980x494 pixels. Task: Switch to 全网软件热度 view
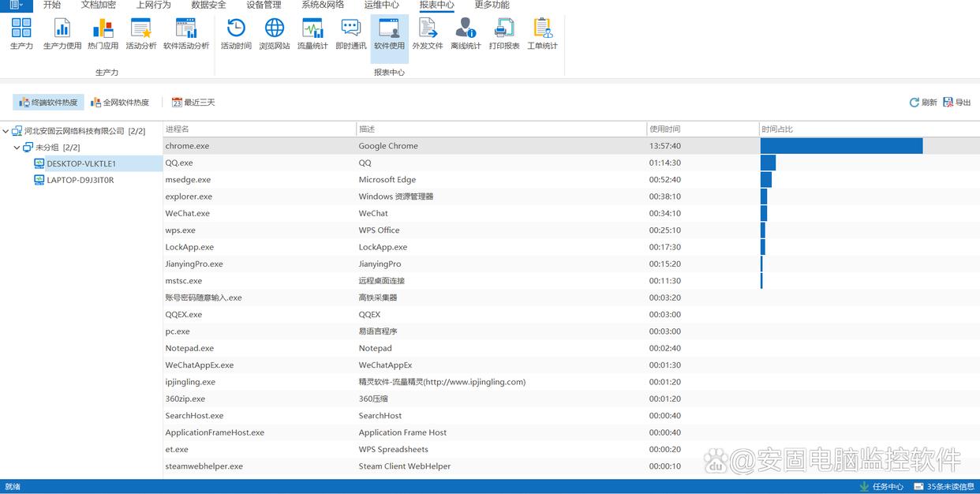click(x=120, y=103)
